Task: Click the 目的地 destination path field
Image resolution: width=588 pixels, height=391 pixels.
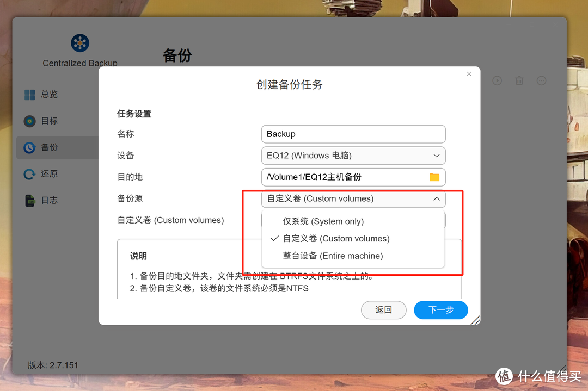Action: click(353, 177)
